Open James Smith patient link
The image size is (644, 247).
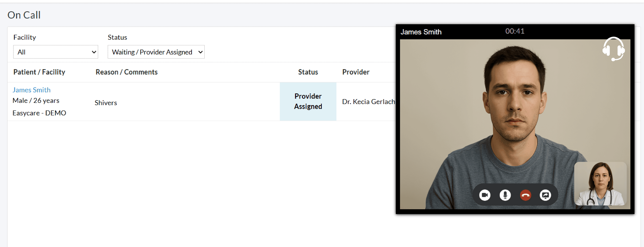point(32,90)
